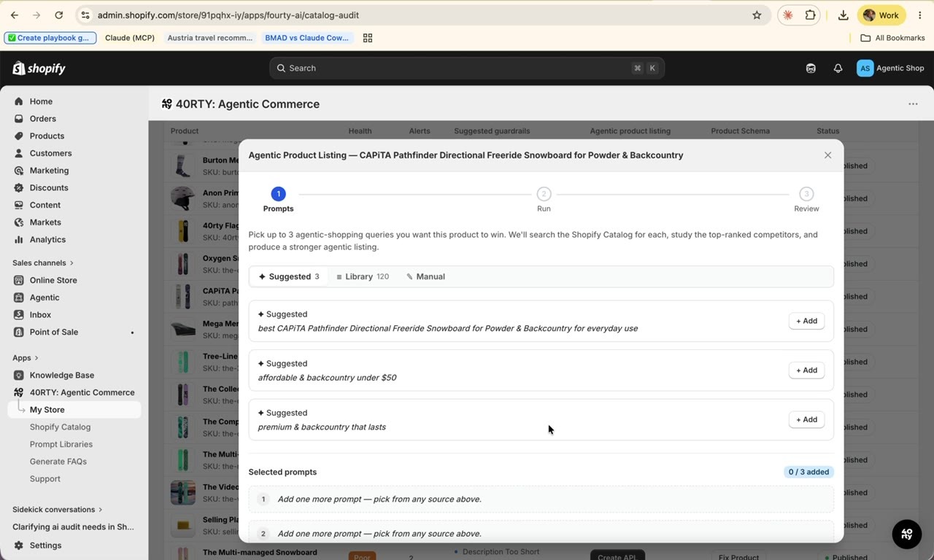Open Support sidebar link
Image resolution: width=934 pixels, height=560 pixels.
pyautogui.click(x=45, y=479)
